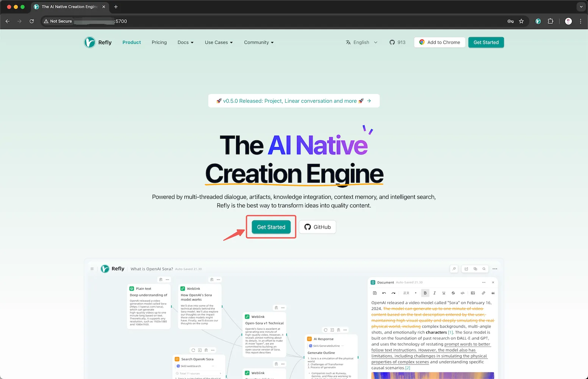This screenshot has height=379, width=588.
Task: Click the highlighted Get Started hero button
Action: [x=271, y=227]
